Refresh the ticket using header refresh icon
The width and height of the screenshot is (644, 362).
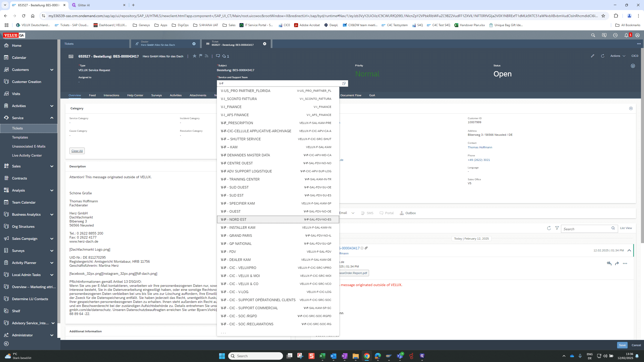[602, 56]
